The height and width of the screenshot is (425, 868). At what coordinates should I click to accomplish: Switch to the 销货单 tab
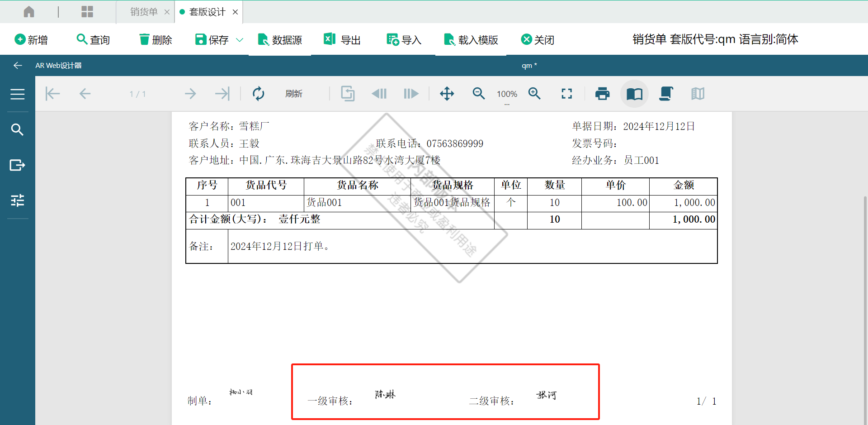(144, 12)
